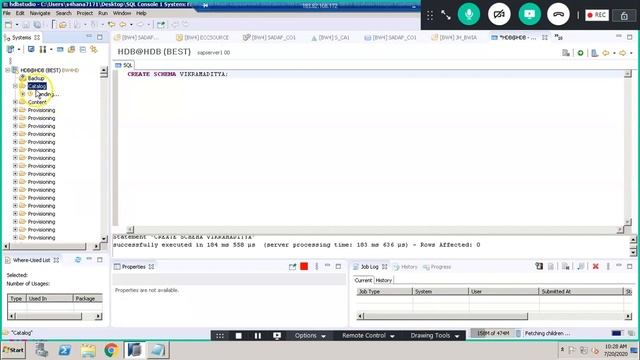Click the grid handle on remote session toolbar

[x=220, y=336]
